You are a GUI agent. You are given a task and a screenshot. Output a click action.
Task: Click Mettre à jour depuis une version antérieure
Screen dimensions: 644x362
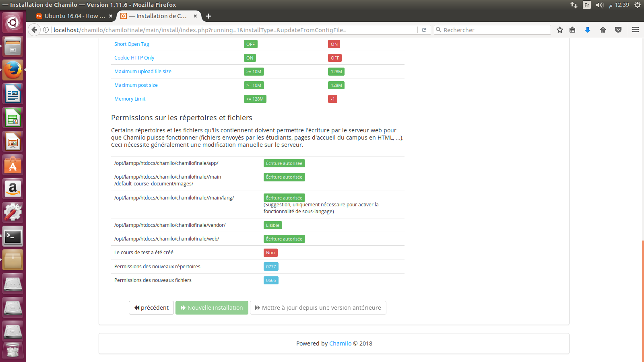[318, 308]
